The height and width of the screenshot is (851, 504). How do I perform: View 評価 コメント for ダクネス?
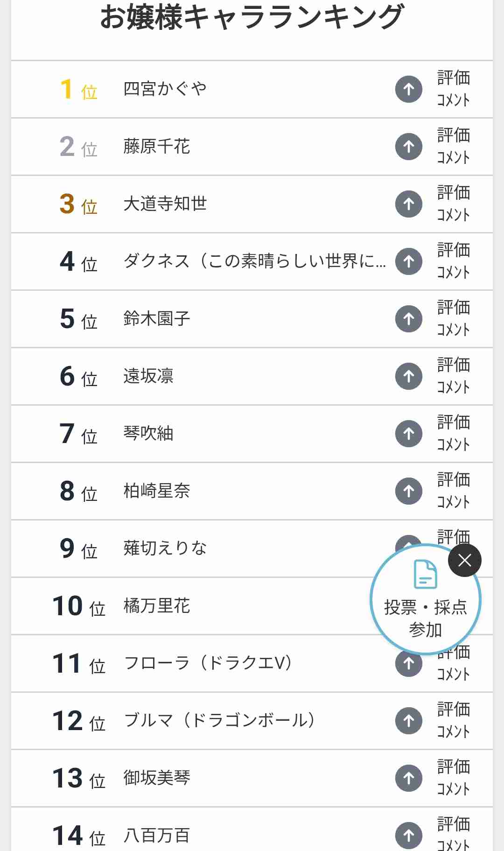pos(453,261)
